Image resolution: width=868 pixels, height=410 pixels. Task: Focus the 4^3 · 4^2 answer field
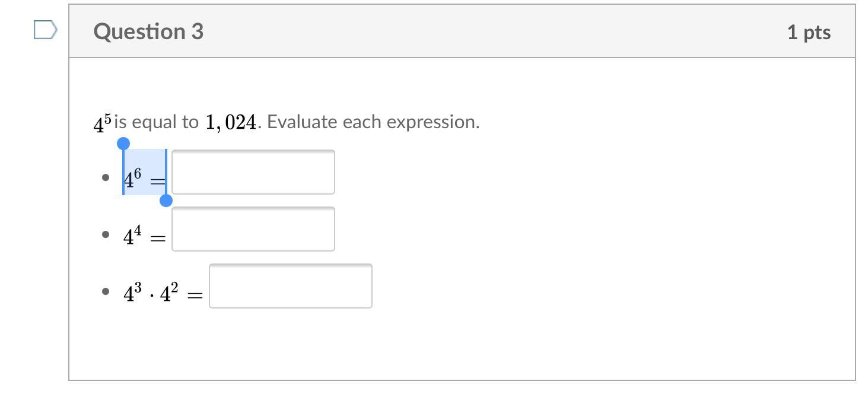click(x=290, y=286)
